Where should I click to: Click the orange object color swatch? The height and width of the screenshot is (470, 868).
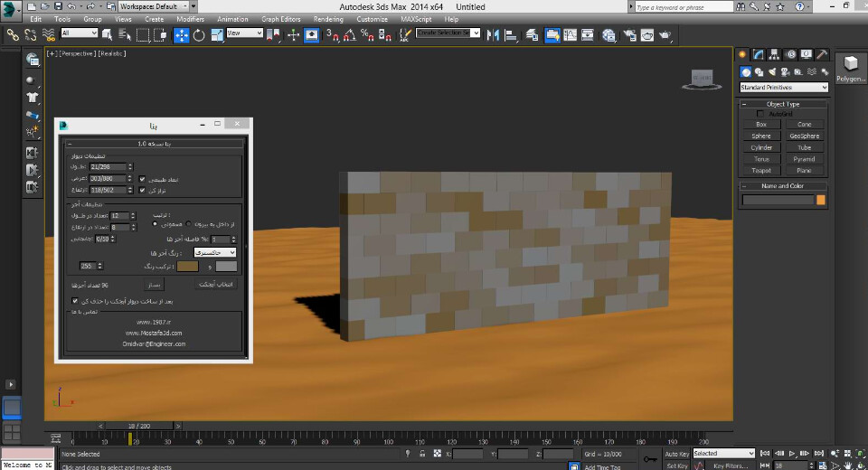point(821,200)
